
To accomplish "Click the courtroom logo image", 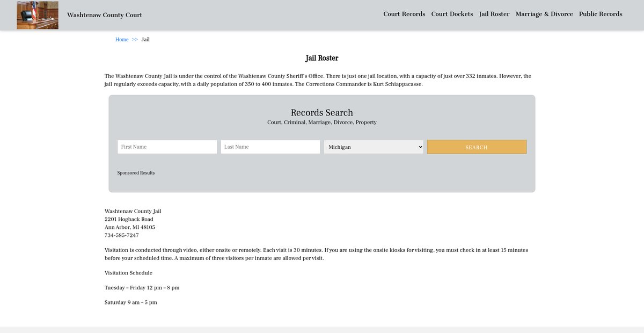I will click(37, 15).
